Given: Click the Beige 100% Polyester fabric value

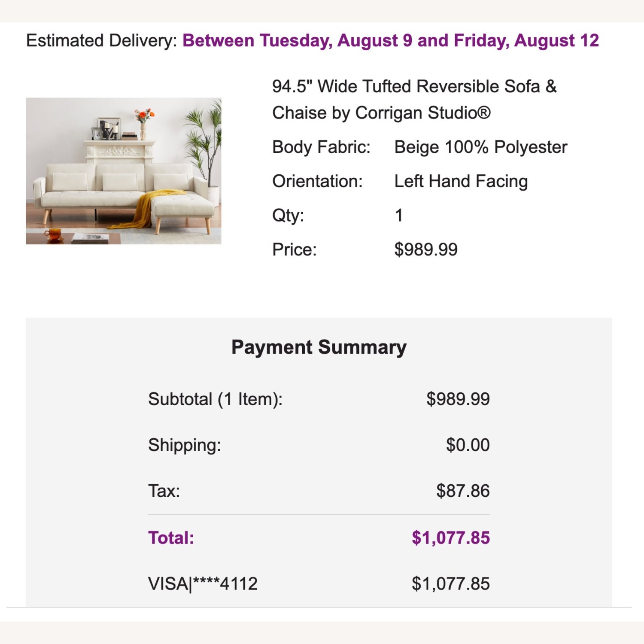Looking at the screenshot, I should point(480,147).
